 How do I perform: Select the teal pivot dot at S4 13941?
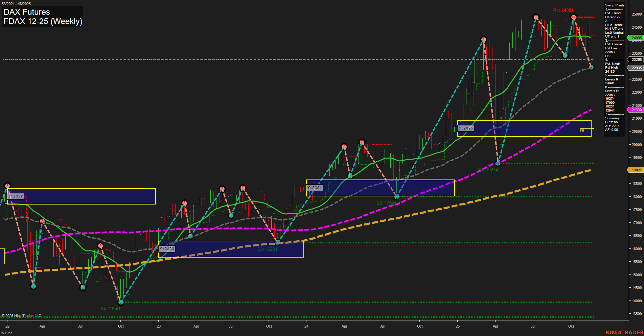click(x=121, y=303)
